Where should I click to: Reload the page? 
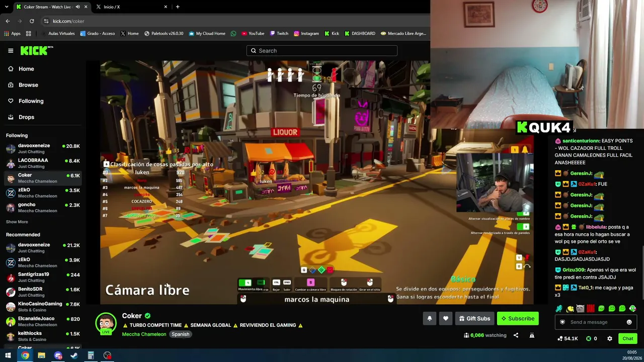tap(32, 21)
